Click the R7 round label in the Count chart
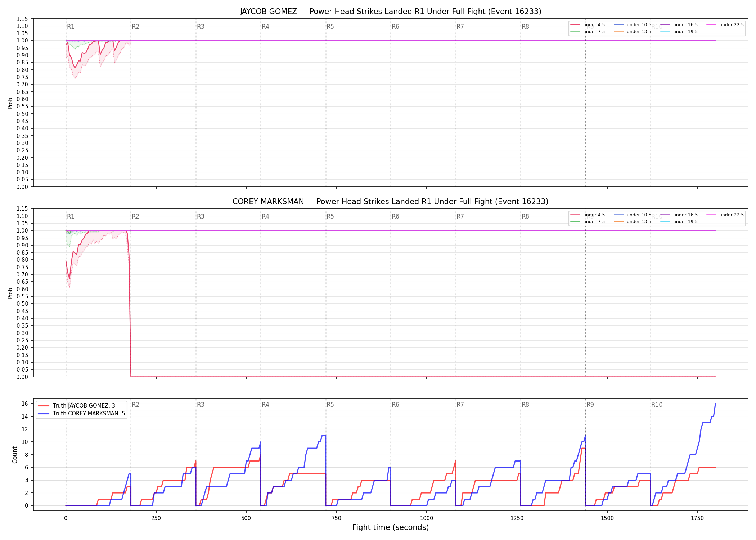Viewport: 756px width, 540px height. [460, 405]
